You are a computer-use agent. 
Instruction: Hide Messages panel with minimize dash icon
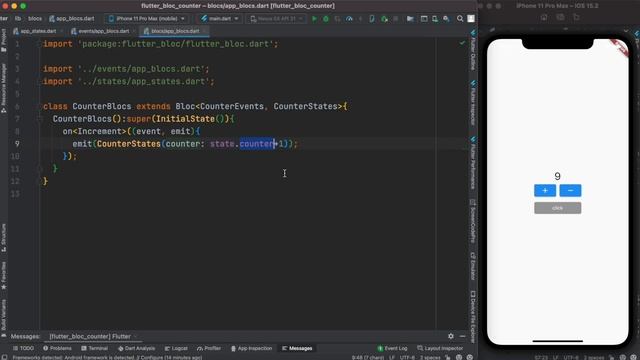(462, 336)
